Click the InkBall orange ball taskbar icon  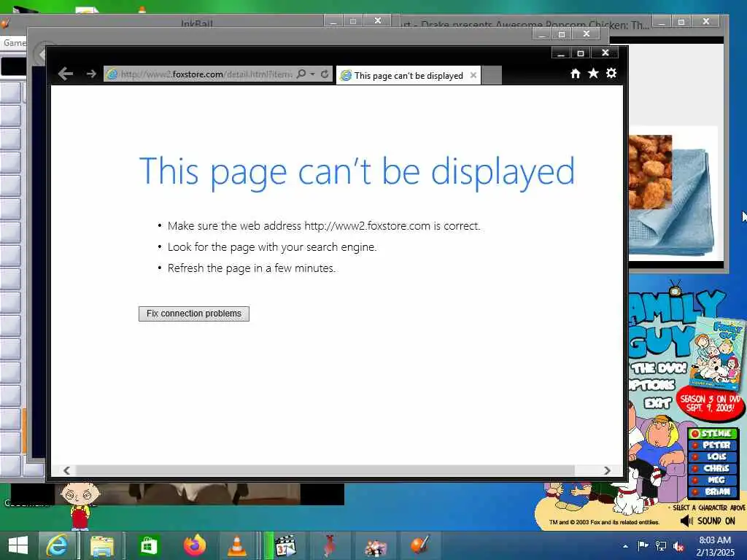(419, 545)
